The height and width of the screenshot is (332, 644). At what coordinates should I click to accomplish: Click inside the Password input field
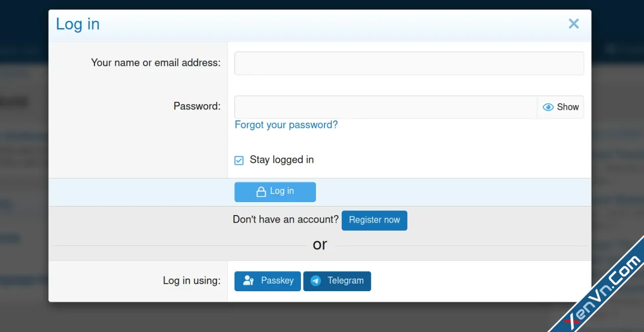(385, 107)
